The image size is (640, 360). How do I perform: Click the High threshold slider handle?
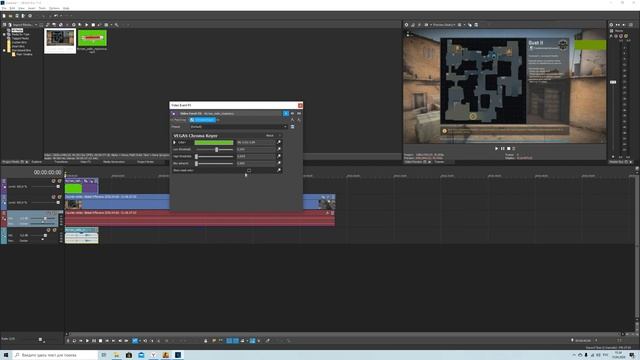(x=196, y=156)
